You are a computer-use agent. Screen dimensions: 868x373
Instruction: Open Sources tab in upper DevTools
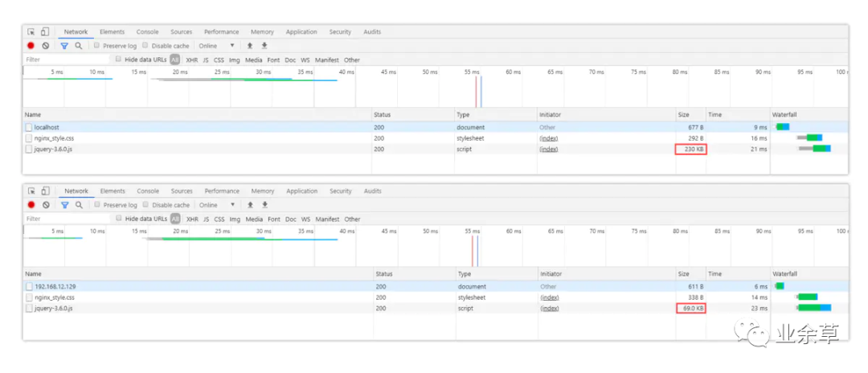182,32
